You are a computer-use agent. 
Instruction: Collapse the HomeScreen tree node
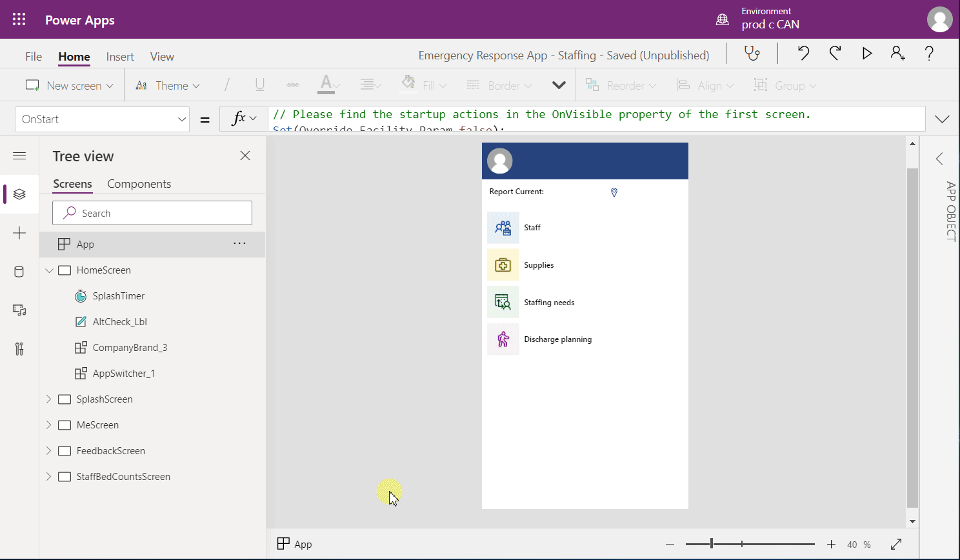click(49, 270)
